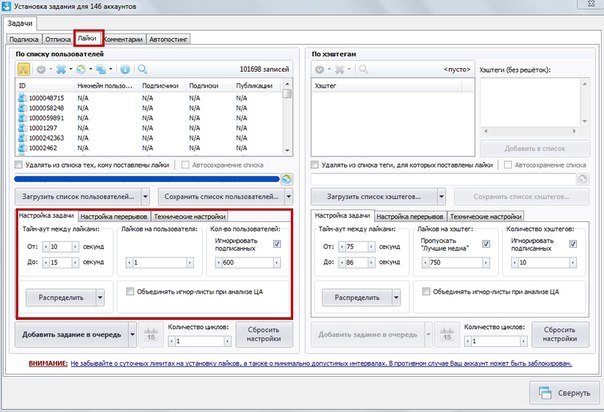
Task: Click the user icon of row 100048715
Action: [x=22, y=98]
